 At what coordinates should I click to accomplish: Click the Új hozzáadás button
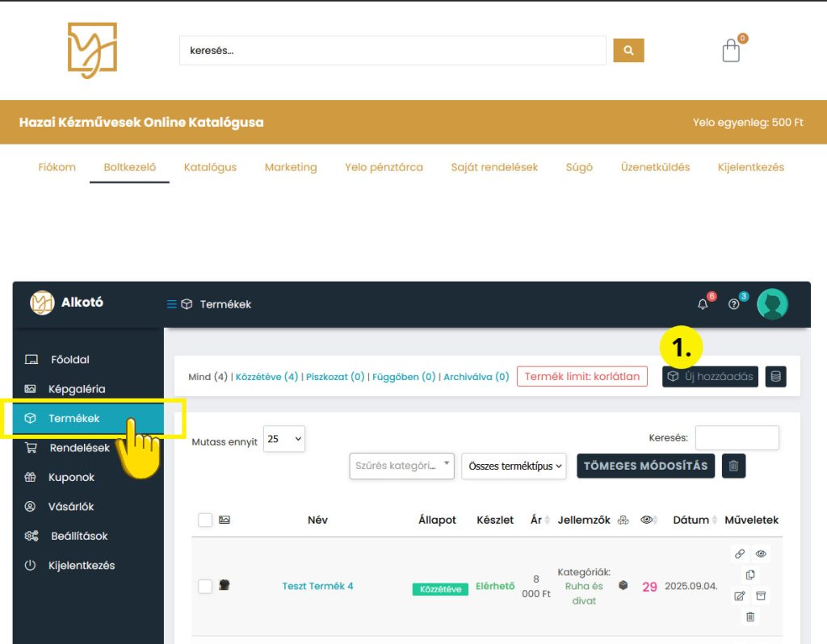tap(710, 377)
